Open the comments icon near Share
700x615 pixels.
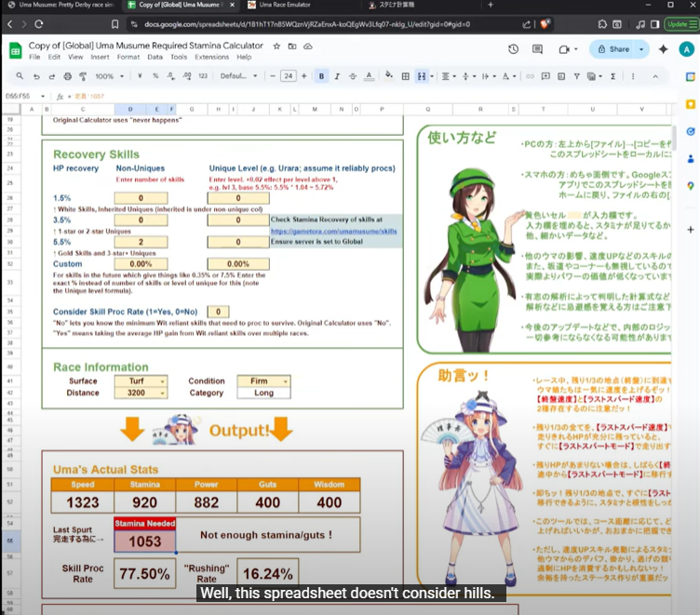[538, 49]
